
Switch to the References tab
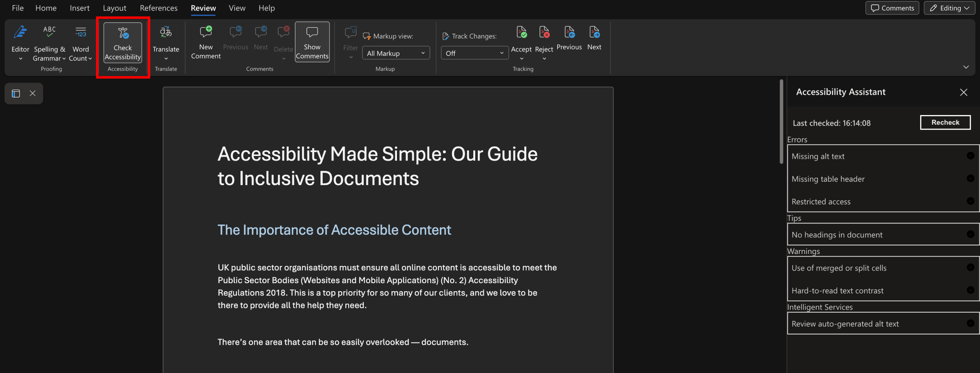pos(158,8)
